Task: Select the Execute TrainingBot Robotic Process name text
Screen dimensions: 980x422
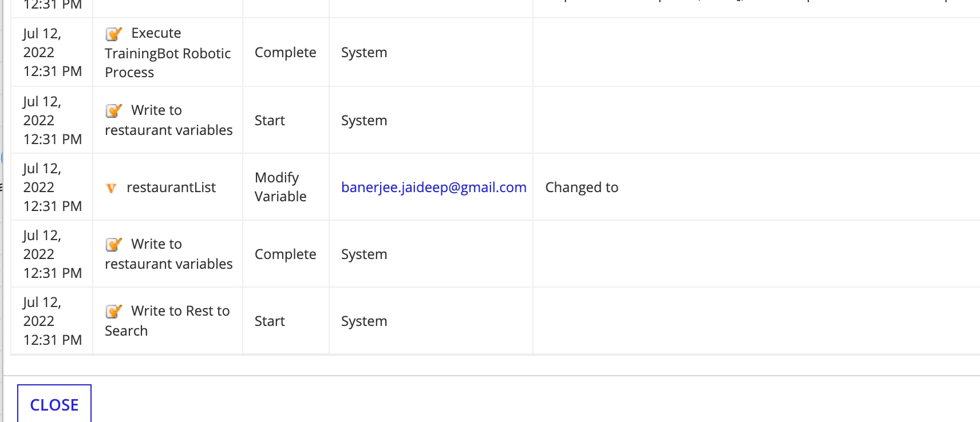Action: pos(168,53)
